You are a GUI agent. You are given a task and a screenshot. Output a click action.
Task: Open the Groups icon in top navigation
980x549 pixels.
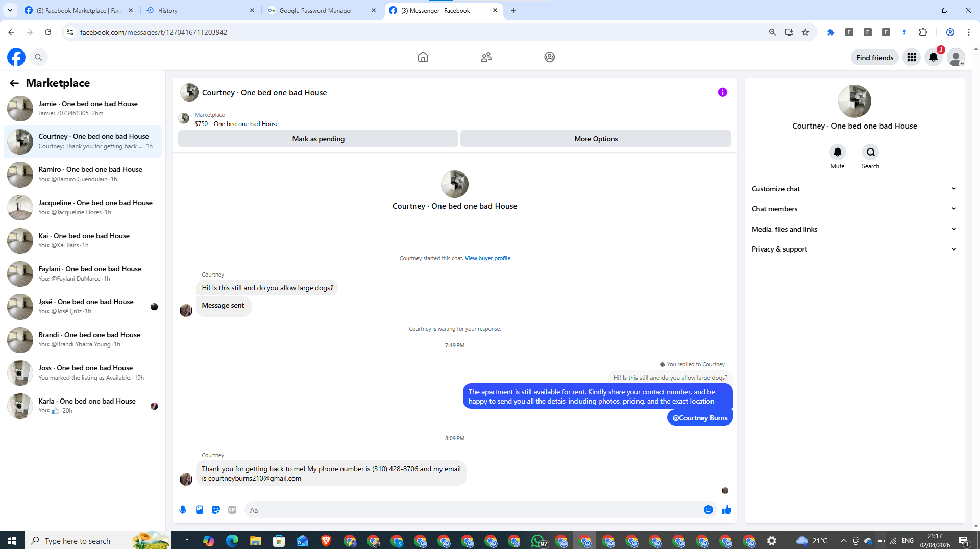tap(549, 57)
